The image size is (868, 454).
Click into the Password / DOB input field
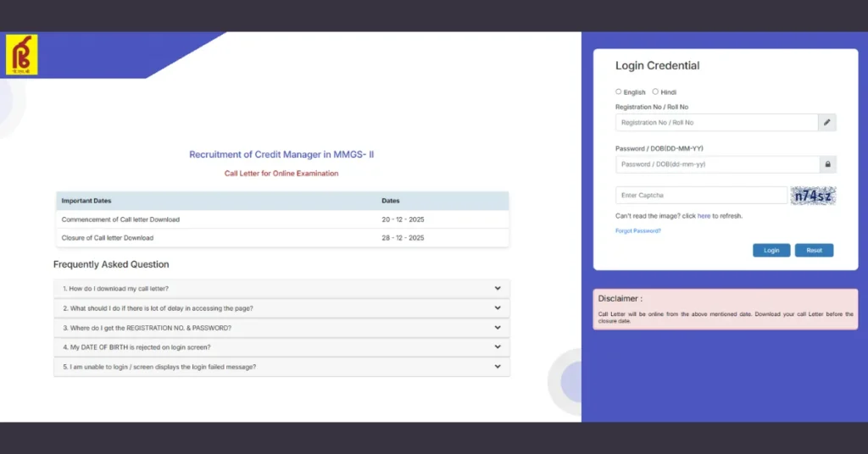[716, 164]
